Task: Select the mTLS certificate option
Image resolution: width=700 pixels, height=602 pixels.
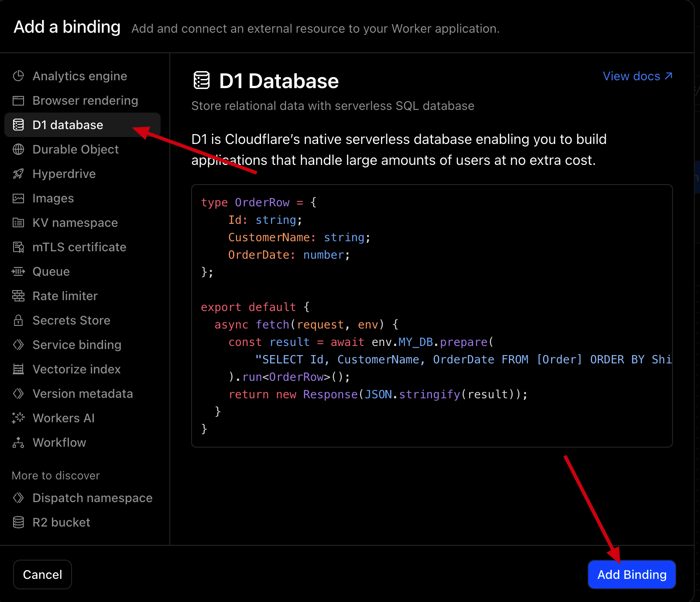Action: coord(79,247)
